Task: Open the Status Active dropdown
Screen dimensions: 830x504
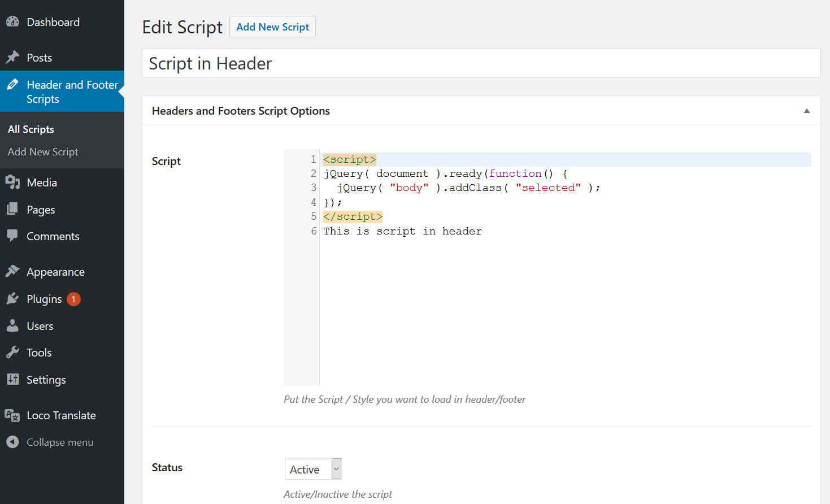Action: point(313,469)
